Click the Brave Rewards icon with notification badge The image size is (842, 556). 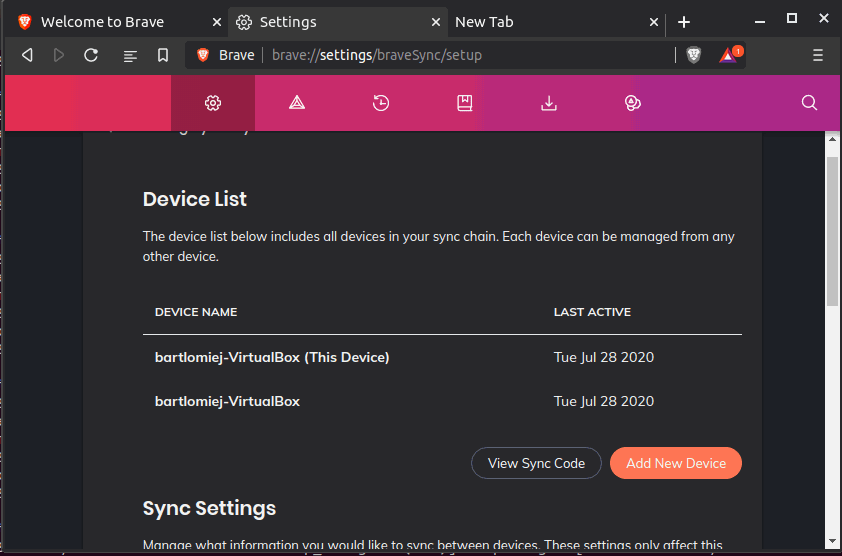pyautogui.click(x=729, y=55)
